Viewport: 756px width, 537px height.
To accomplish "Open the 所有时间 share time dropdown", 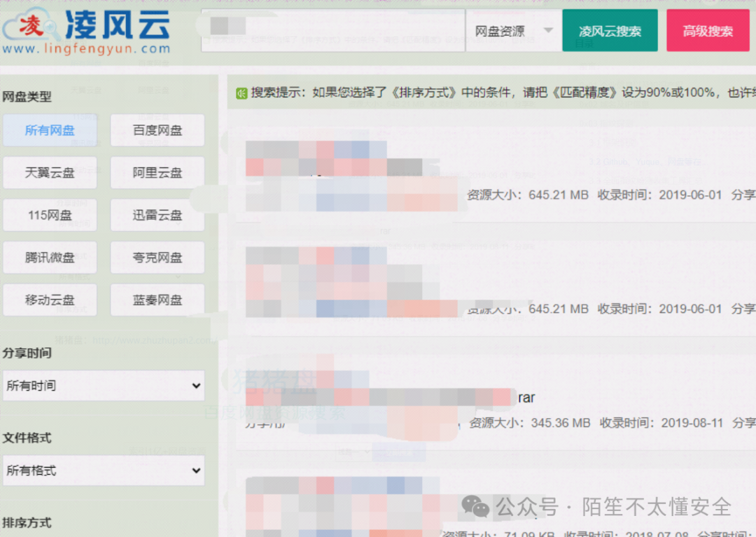I will coord(104,385).
